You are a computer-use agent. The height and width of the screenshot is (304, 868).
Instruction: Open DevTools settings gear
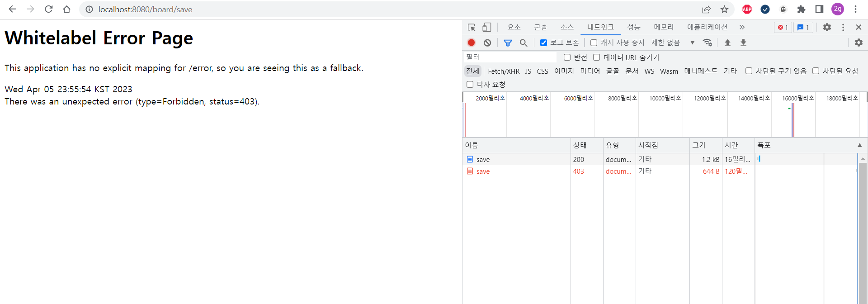(827, 27)
